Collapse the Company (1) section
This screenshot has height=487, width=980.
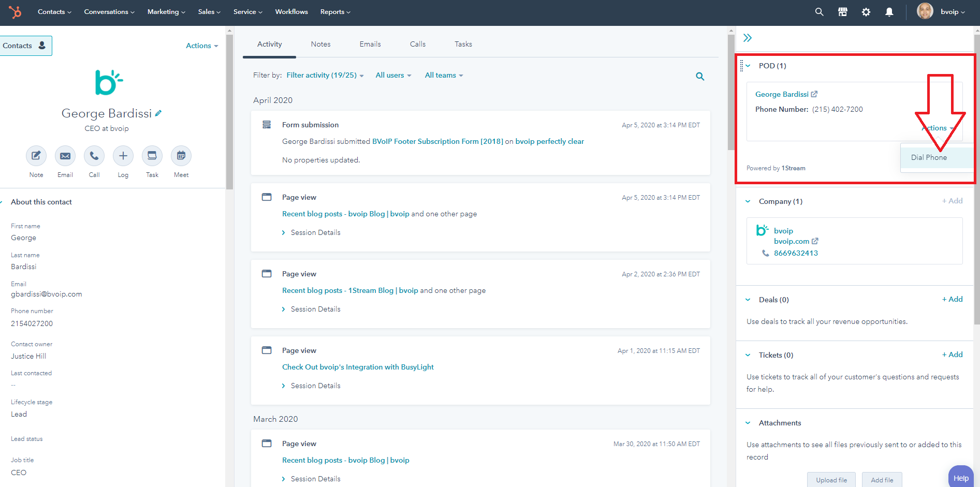[x=748, y=201]
